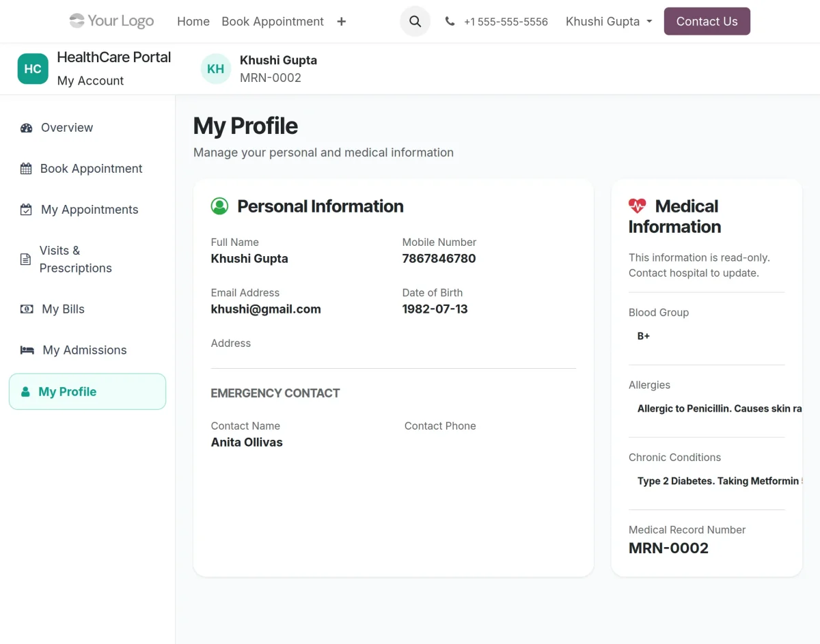Click the My Appointments calendar-check icon

click(x=26, y=210)
